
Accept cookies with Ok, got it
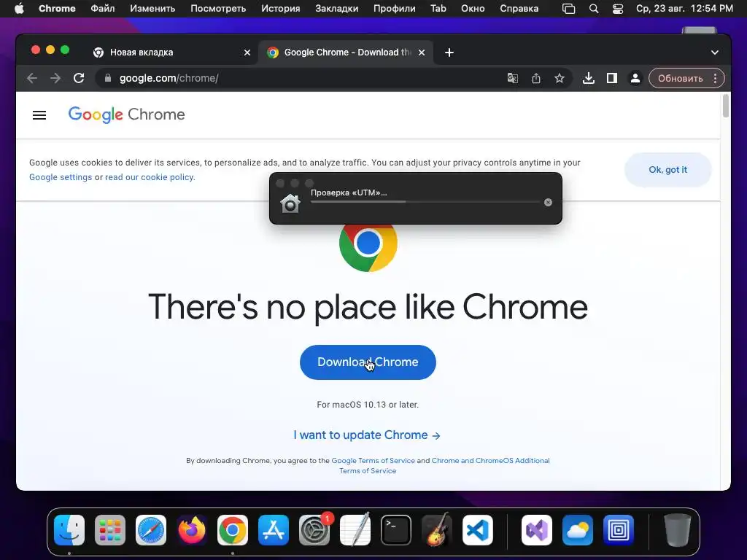(668, 169)
